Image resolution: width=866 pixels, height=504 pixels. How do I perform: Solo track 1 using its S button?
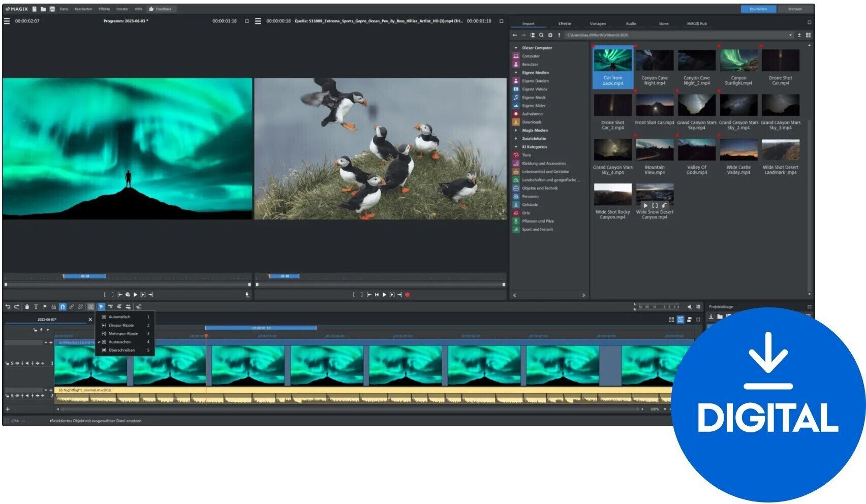[12, 363]
